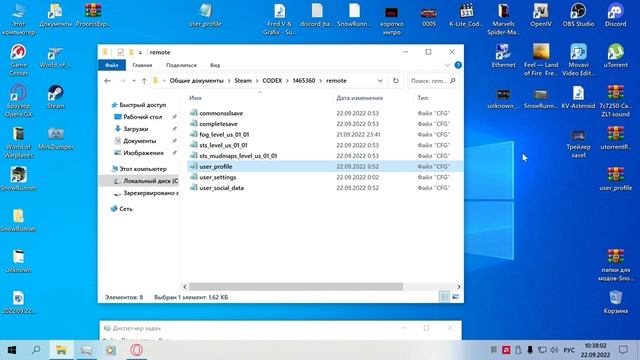
Task: Open address bar history dropdown
Action: pos(380,81)
